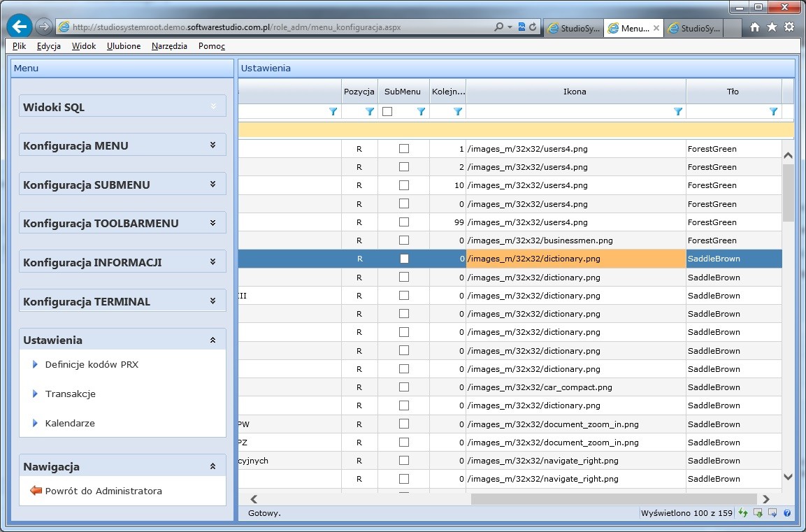The width and height of the screenshot is (806, 532).
Task: Open a new blank browser tab
Action: point(733,28)
